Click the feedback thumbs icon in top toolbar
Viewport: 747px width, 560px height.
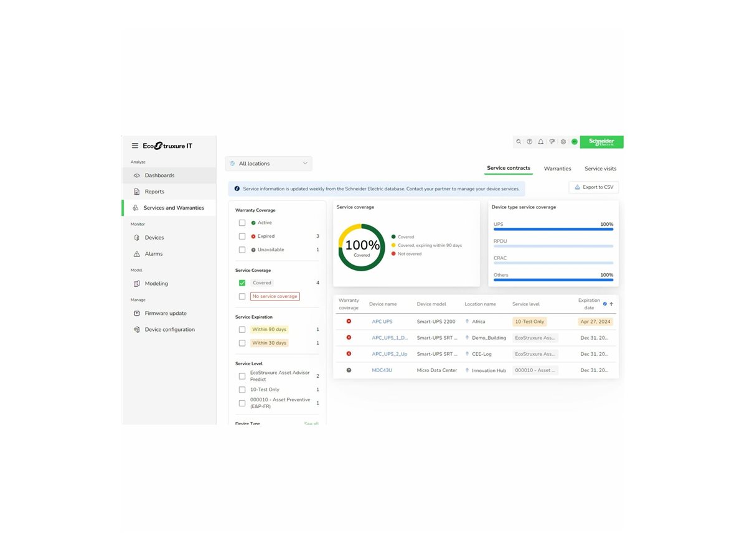[x=552, y=142]
